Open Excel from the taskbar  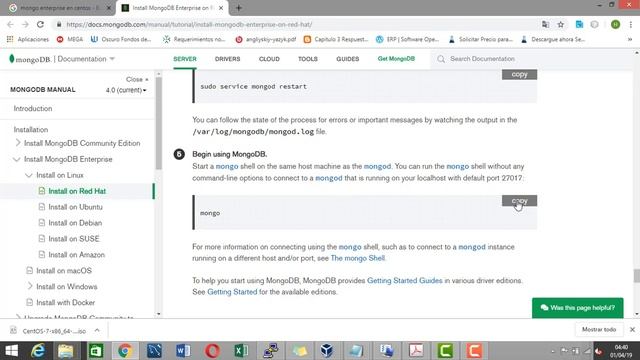pos(241,351)
